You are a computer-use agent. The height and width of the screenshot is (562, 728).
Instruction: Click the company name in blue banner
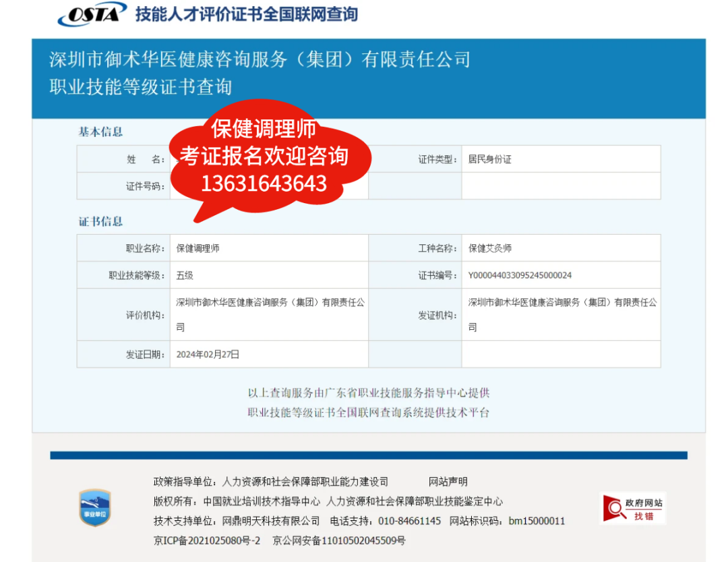tap(260, 59)
